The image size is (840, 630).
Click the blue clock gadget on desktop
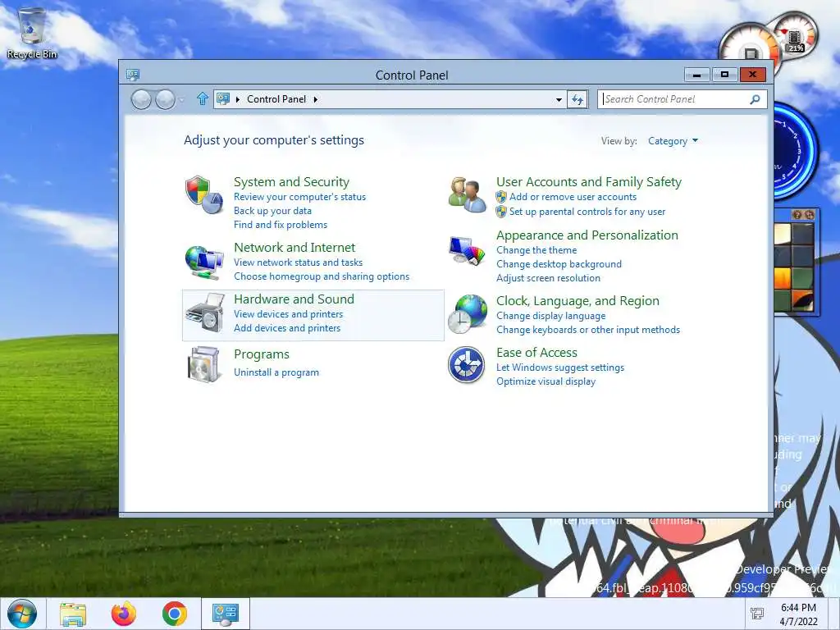795,151
